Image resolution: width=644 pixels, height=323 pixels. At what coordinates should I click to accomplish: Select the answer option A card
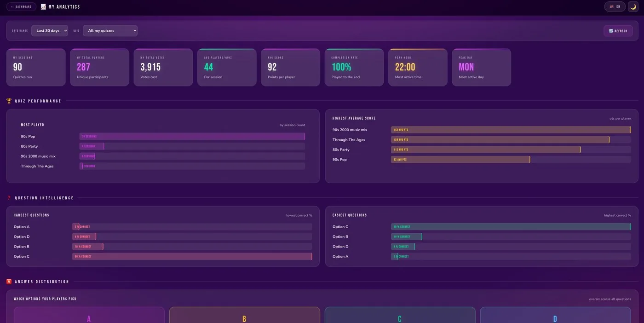click(89, 315)
